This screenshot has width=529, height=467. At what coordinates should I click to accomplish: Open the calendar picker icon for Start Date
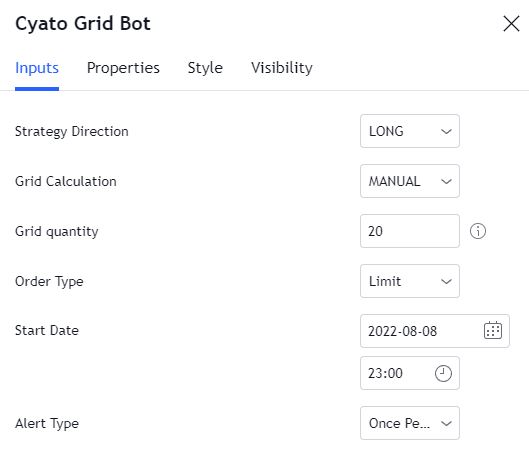[x=493, y=330]
